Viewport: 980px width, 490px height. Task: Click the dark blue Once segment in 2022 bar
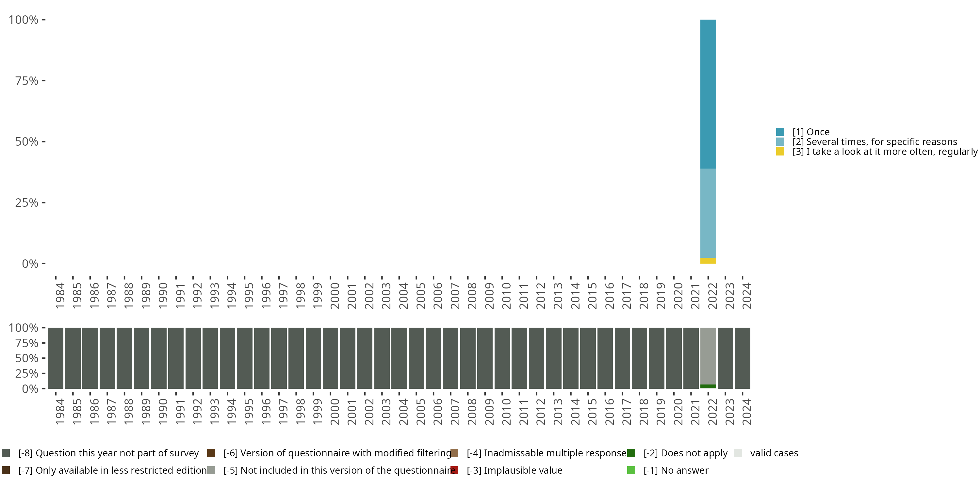(x=708, y=94)
